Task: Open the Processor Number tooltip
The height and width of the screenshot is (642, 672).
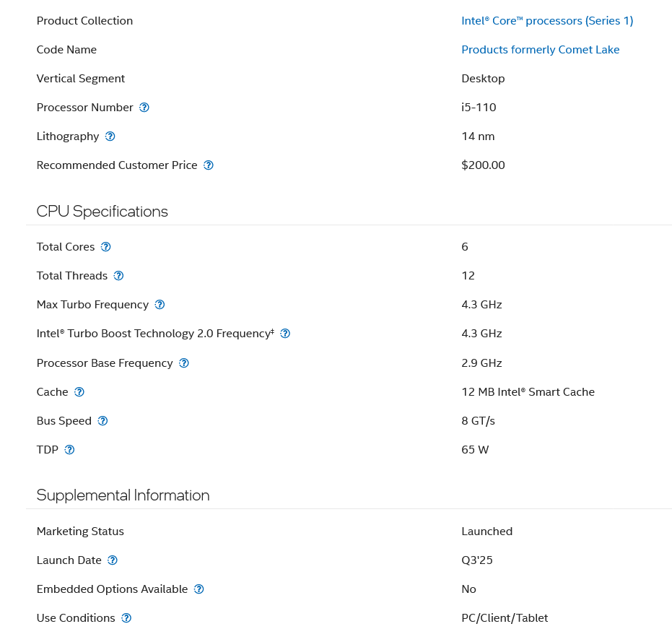Action: (x=144, y=107)
